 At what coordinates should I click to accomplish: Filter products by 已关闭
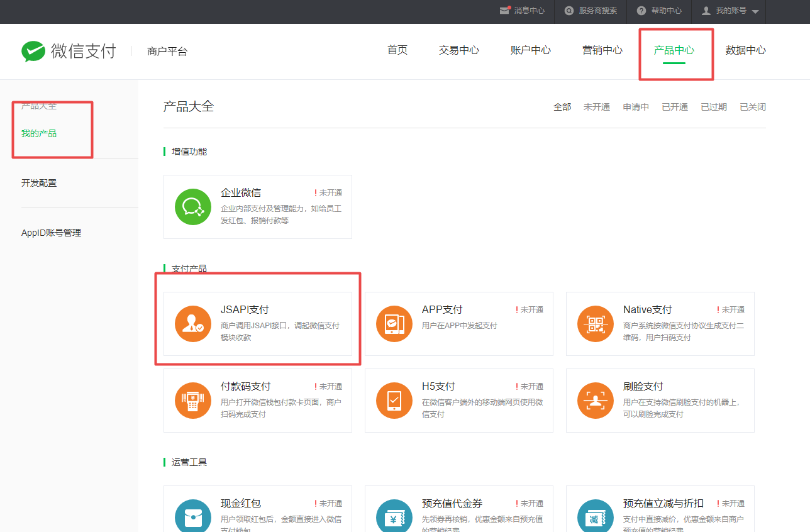[x=753, y=107]
